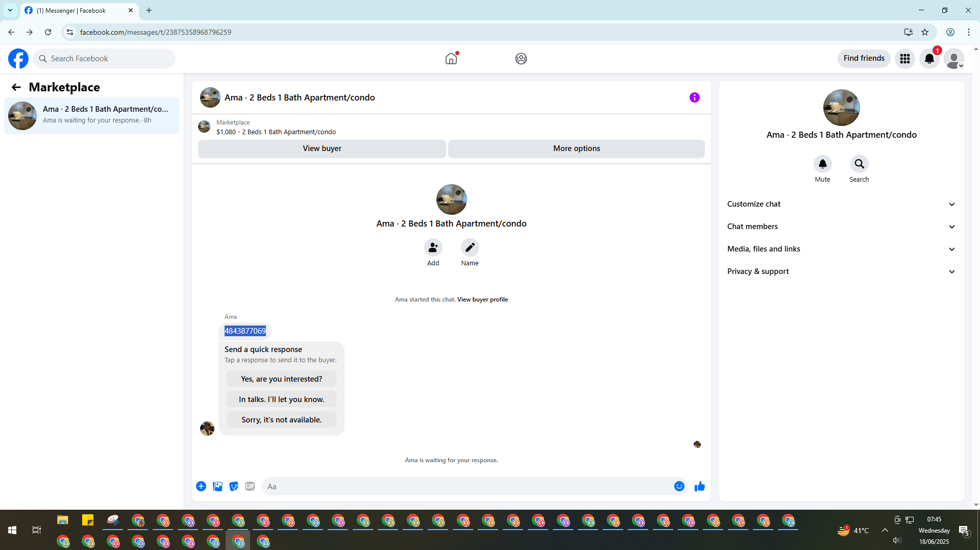The image size is (980, 550).
Task: Select the Ama conversation in the Marketplace list
Action: pyautogui.click(x=92, y=116)
